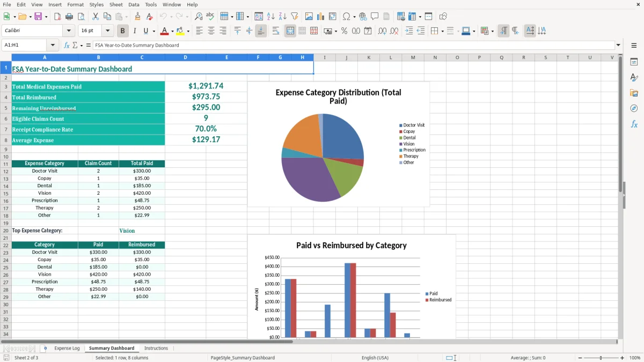
Task: Open the Save button dropdown arrow
Action: point(46,17)
